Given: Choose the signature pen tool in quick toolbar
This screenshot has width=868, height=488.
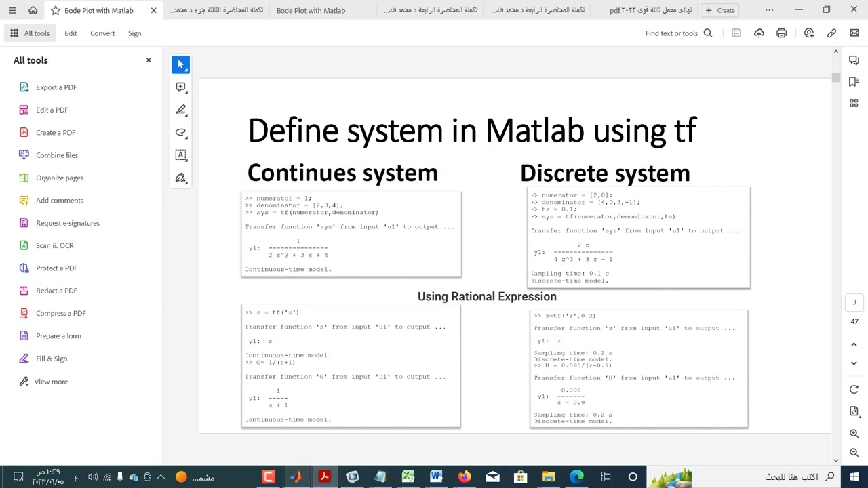Looking at the screenshot, I should point(180,178).
